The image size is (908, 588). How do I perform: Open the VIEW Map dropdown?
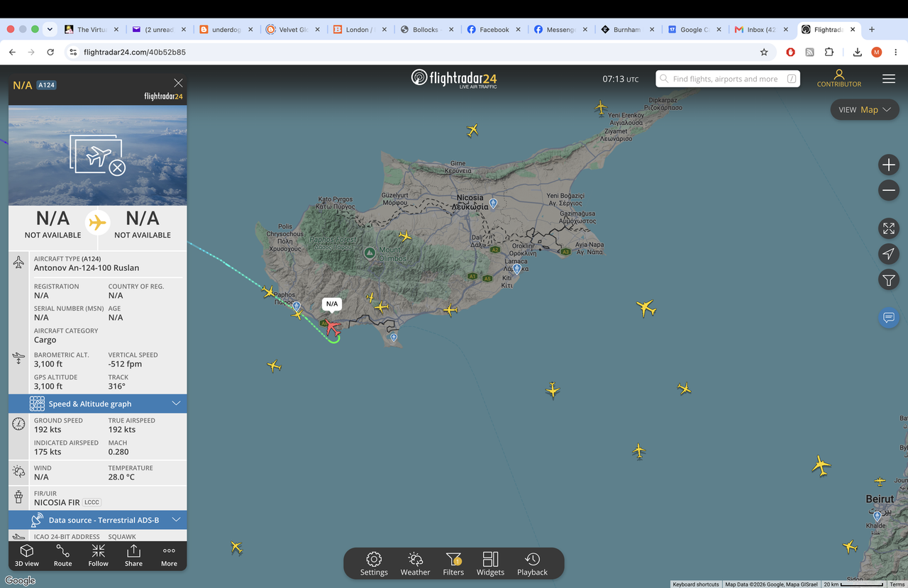(x=865, y=110)
